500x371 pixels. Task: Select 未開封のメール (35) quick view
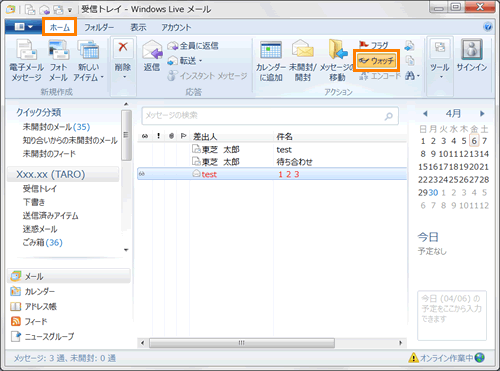[56, 127]
